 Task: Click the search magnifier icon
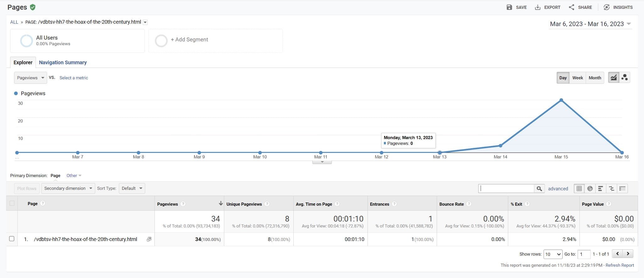coord(539,189)
